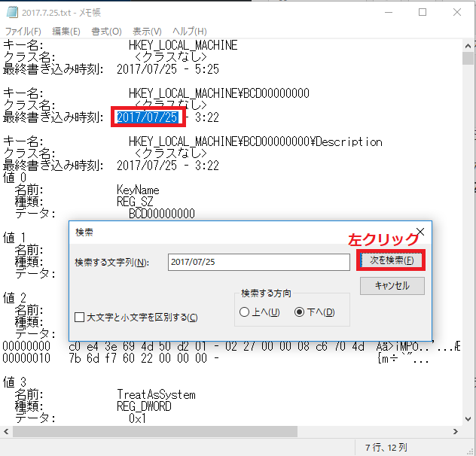Click the 次を検索(F) button
The image size is (476, 456).
click(392, 260)
